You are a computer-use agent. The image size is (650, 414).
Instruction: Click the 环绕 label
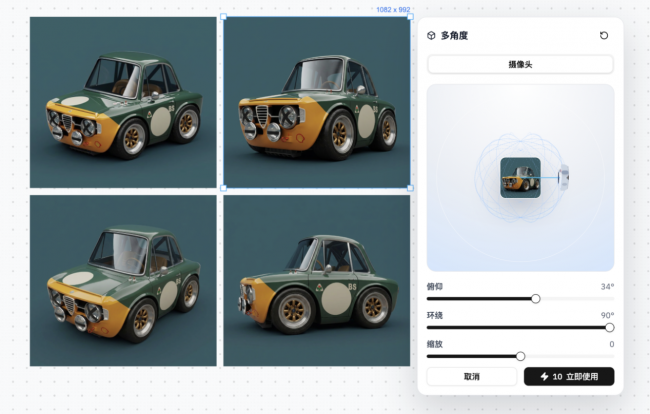point(434,315)
